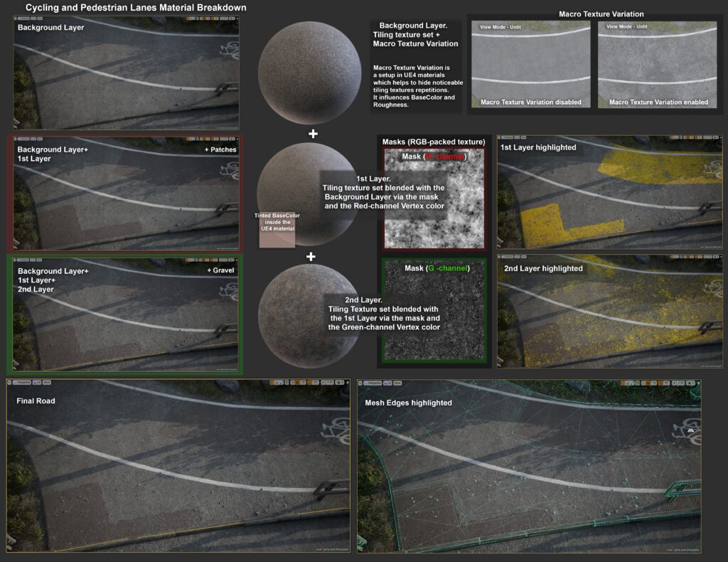Select the Rotate tool in Mesh Edges viewport
The height and width of the screenshot is (562, 728).
[x=632, y=383]
